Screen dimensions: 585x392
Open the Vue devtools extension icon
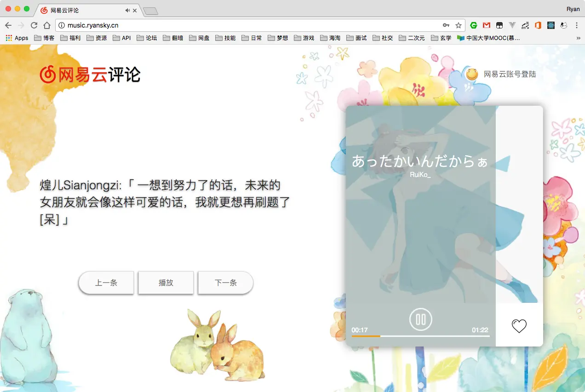tap(512, 25)
